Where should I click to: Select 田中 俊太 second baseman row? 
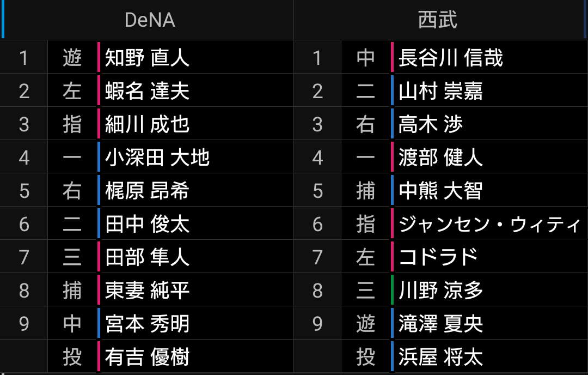147,224
